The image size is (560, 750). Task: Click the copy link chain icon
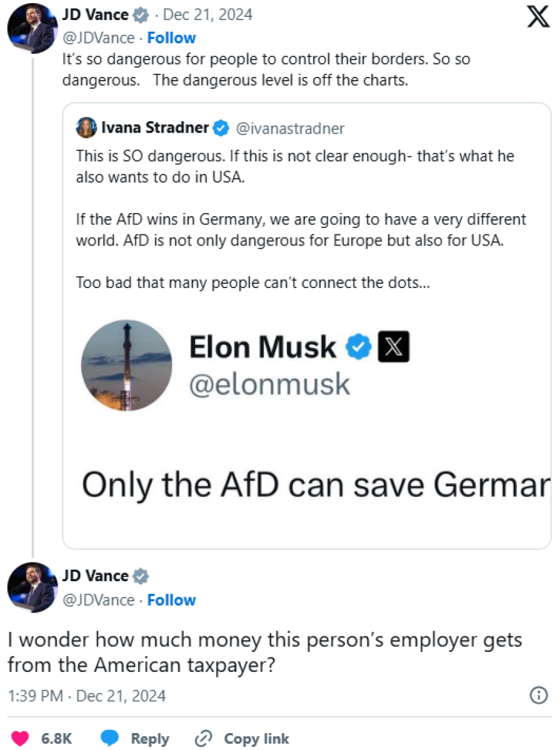(204, 738)
